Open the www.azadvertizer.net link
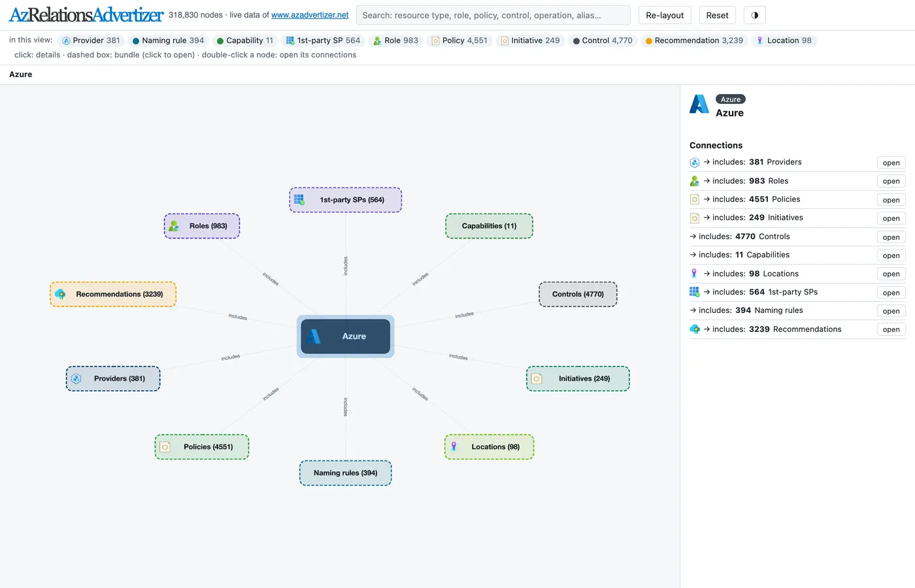The image size is (915, 588). (310, 15)
